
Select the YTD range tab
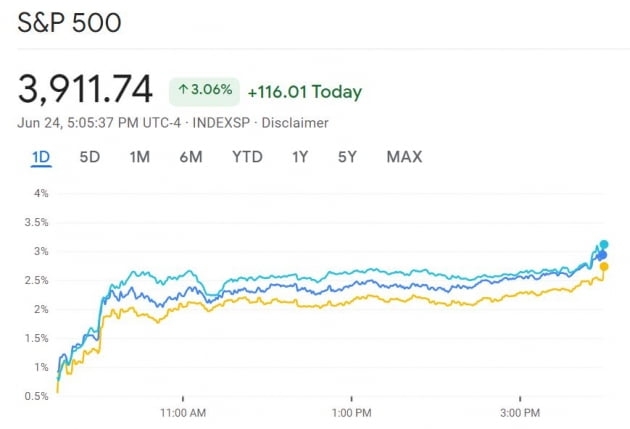[247, 157]
